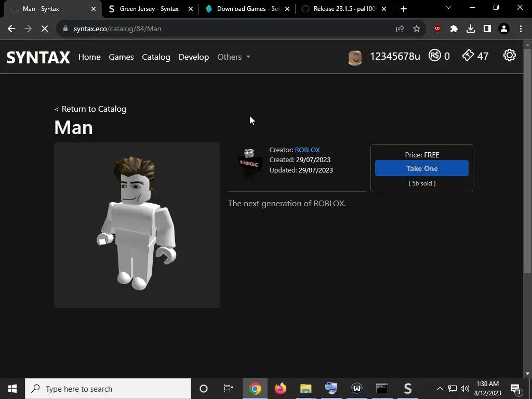
Task: Click the share page icon in address bar
Action: pos(400,29)
